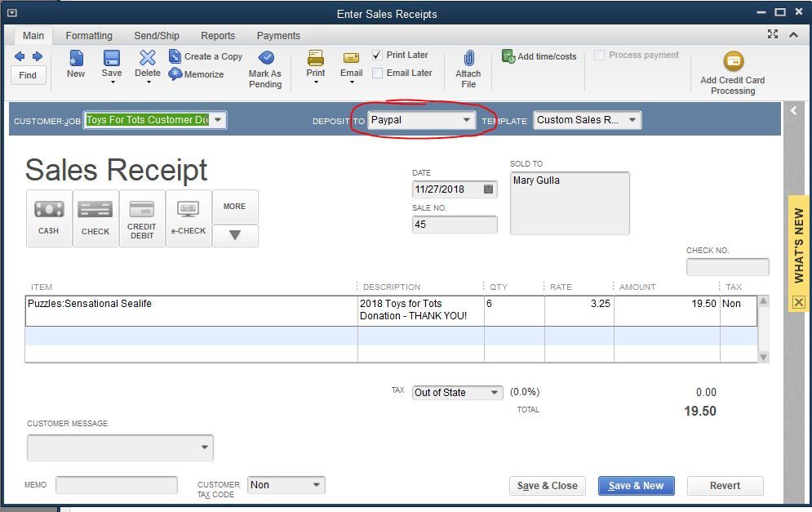Click the description 2018 Toys for Tots
This screenshot has height=512, width=812.
(x=420, y=310)
